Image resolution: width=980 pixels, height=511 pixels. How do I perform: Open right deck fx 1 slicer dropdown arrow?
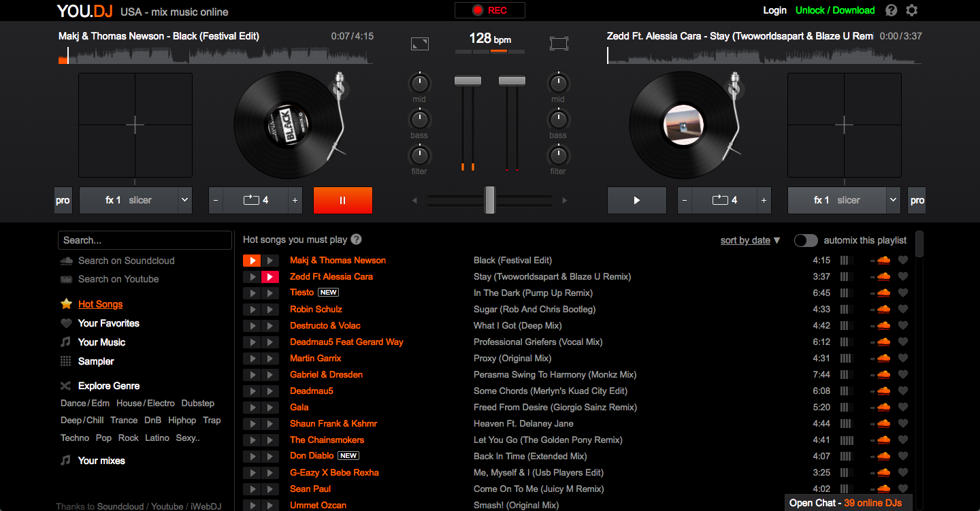point(893,201)
